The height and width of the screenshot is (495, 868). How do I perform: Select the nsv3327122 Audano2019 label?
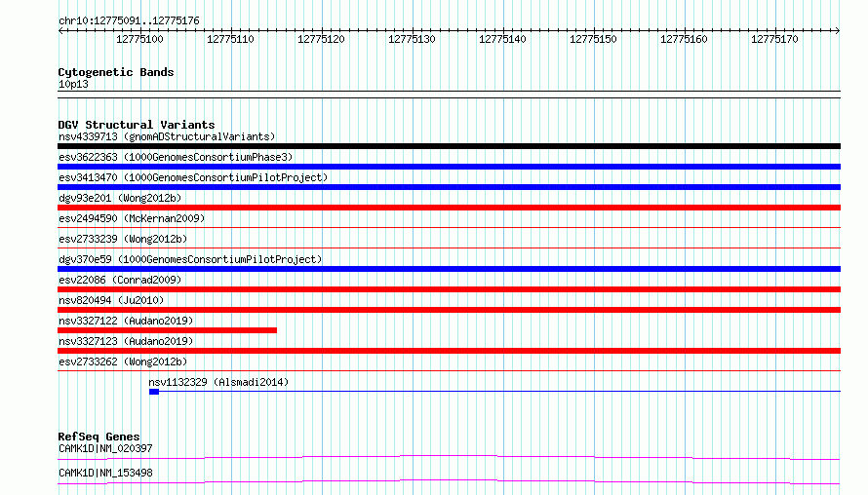126,321
